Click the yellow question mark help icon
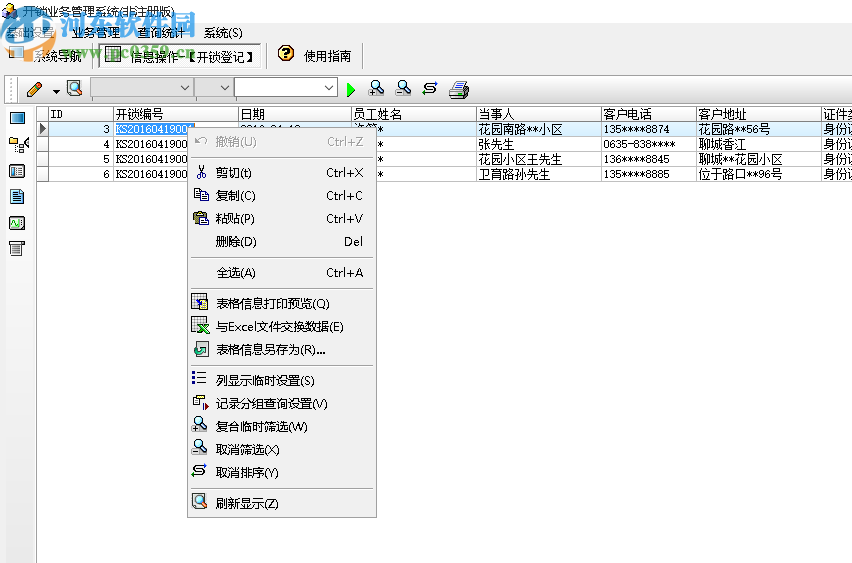This screenshot has height=563, width=852. pyautogui.click(x=286, y=53)
